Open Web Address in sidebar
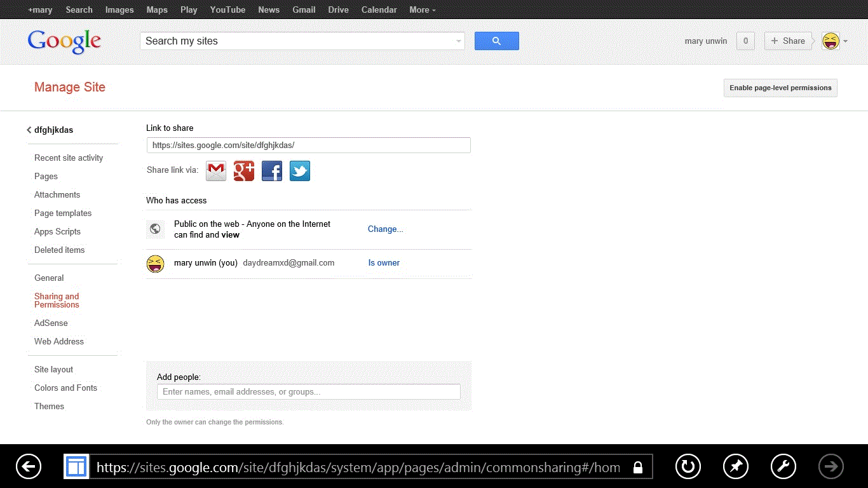The width and height of the screenshot is (868, 488). pyautogui.click(x=59, y=341)
